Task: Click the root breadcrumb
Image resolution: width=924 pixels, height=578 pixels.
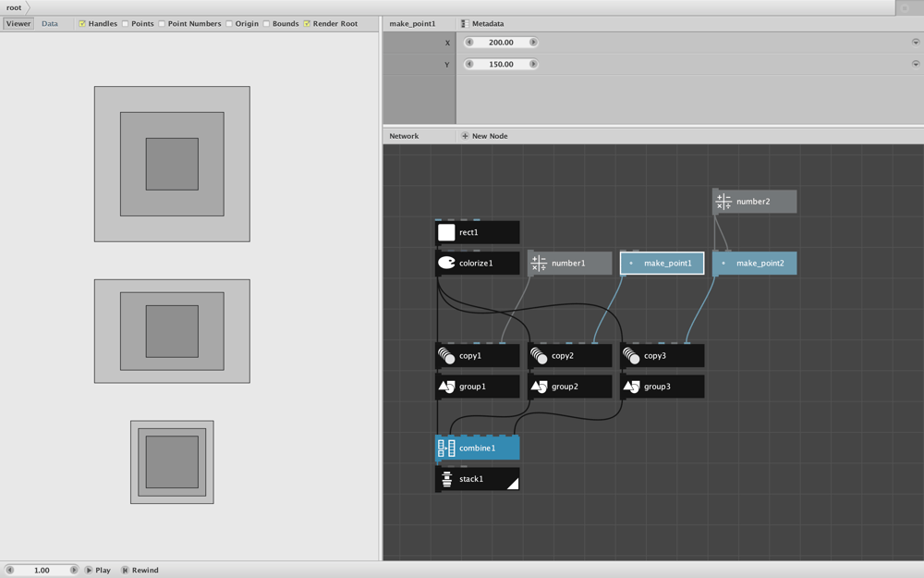Action: click(x=14, y=7)
